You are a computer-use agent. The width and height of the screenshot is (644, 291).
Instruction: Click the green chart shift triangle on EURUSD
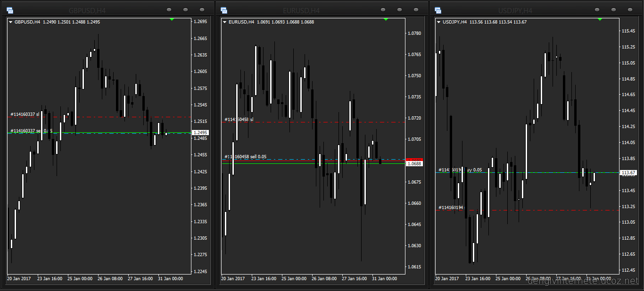386,19
